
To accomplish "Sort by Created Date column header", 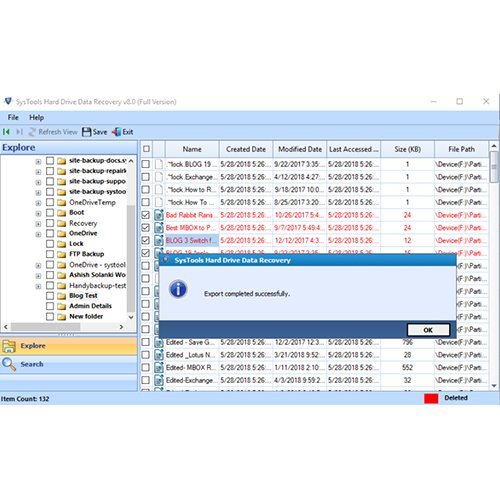I will [246, 149].
